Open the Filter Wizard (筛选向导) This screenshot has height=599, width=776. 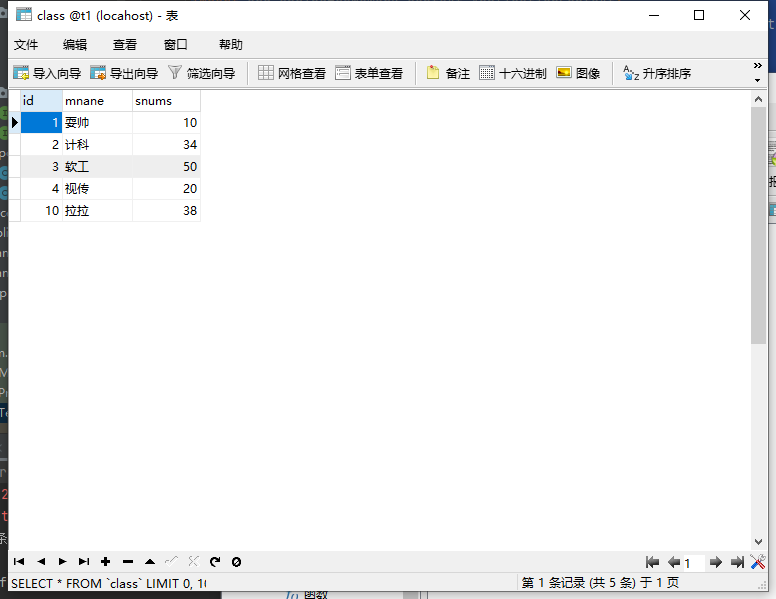point(201,73)
